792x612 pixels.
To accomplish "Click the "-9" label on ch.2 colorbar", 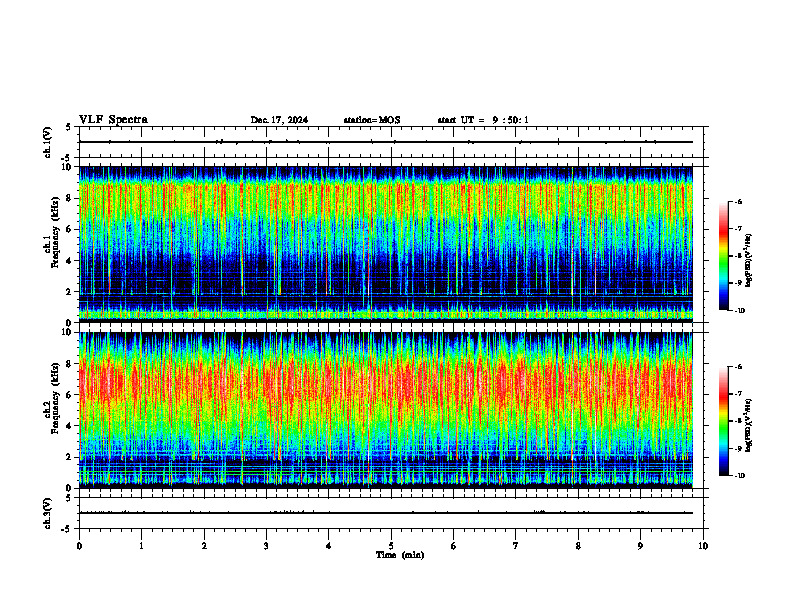I will pos(739,448).
